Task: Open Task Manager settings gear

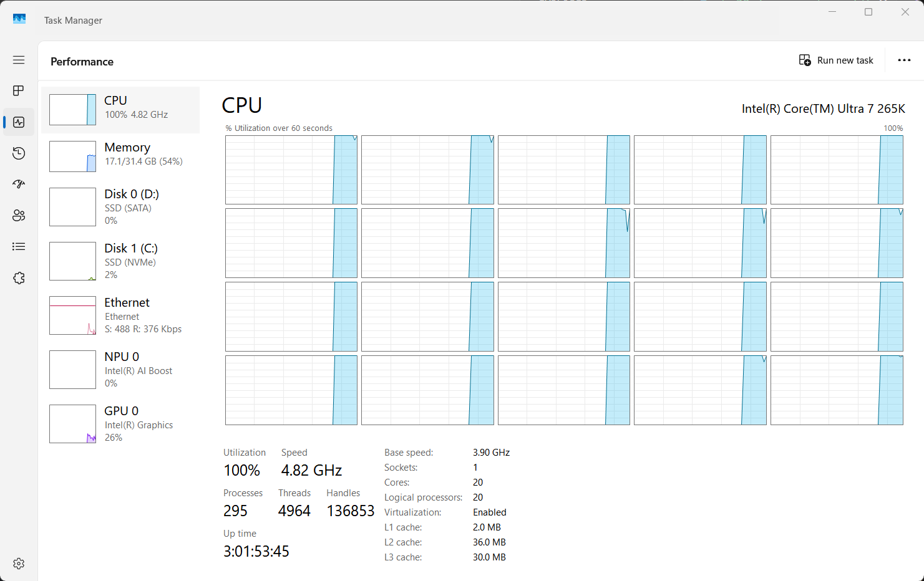Action: [x=19, y=564]
